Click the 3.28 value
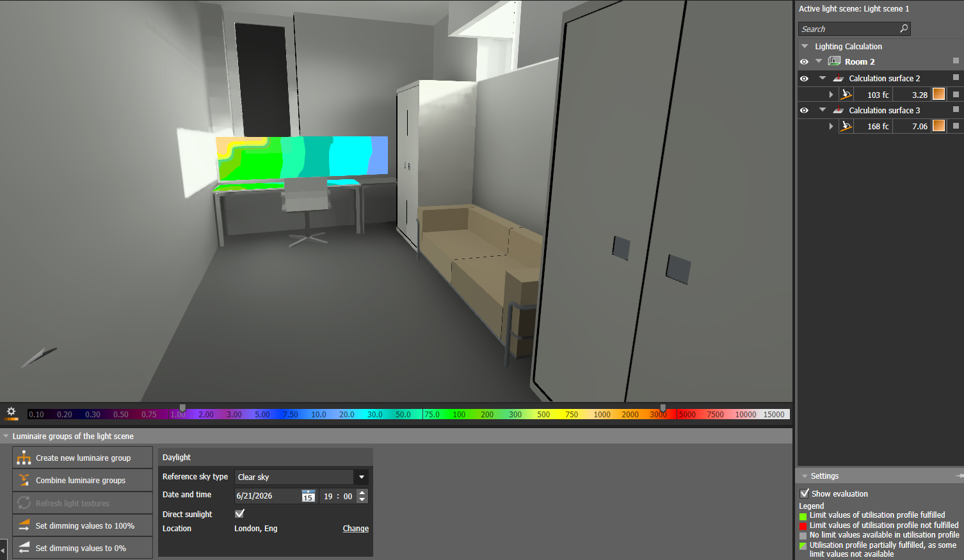 920,95
